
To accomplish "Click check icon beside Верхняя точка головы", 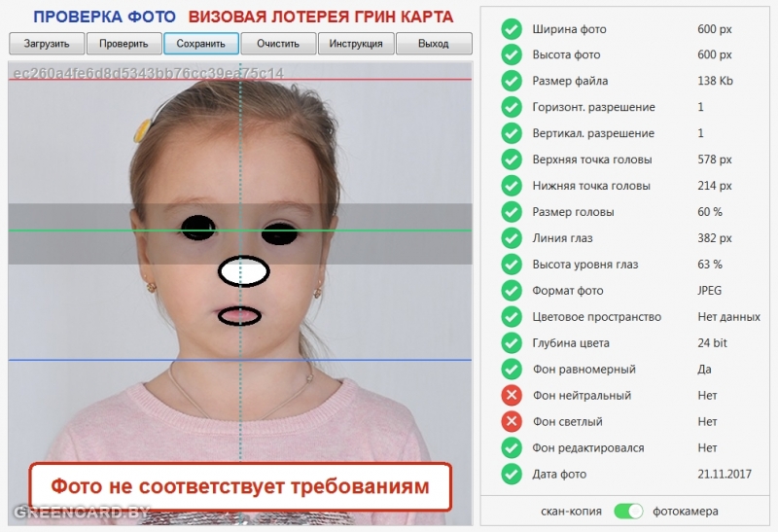I will [x=512, y=160].
